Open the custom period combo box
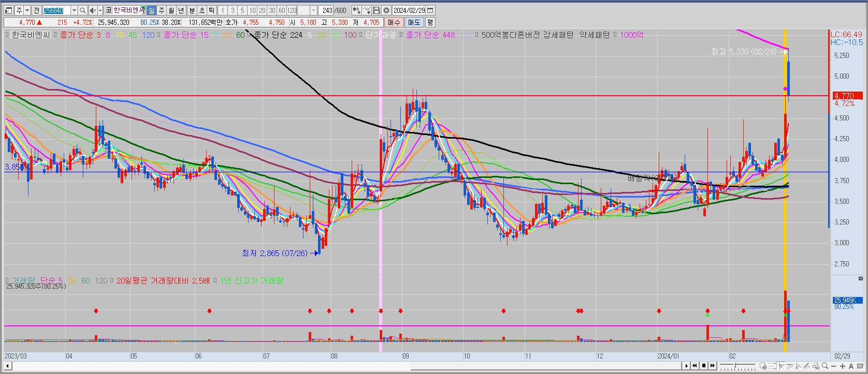The image size is (868, 374). 308,10
